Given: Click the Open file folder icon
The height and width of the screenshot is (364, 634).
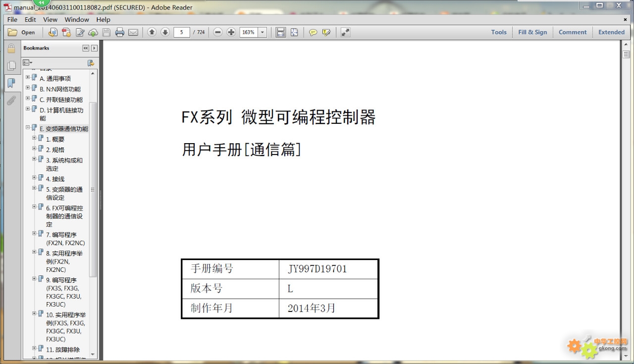Looking at the screenshot, I should (x=12, y=32).
